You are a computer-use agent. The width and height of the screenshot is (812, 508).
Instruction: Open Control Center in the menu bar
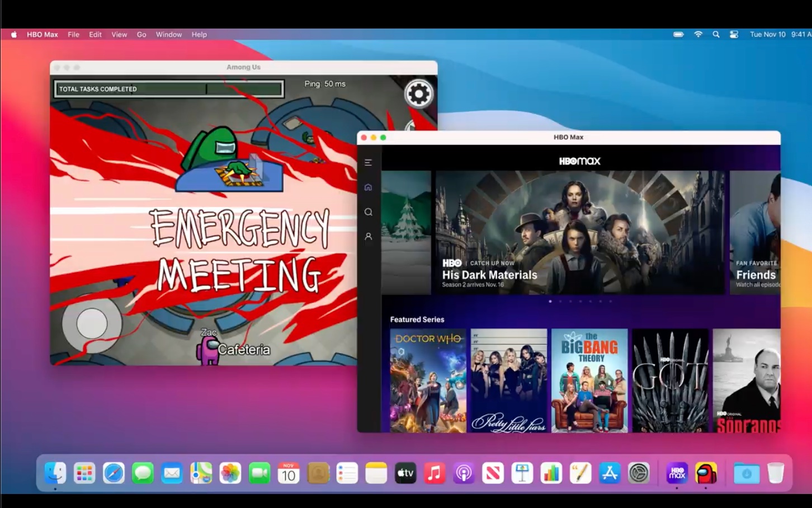pos(734,34)
